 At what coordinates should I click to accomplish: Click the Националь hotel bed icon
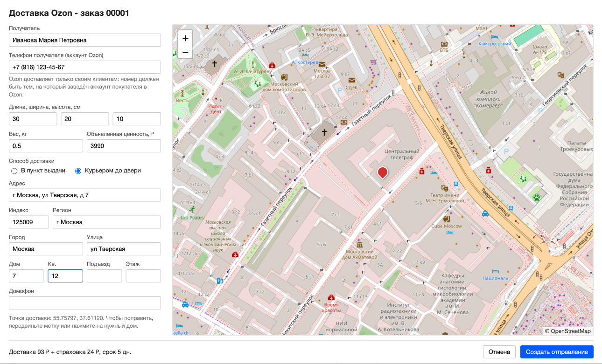(x=495, y=271)
